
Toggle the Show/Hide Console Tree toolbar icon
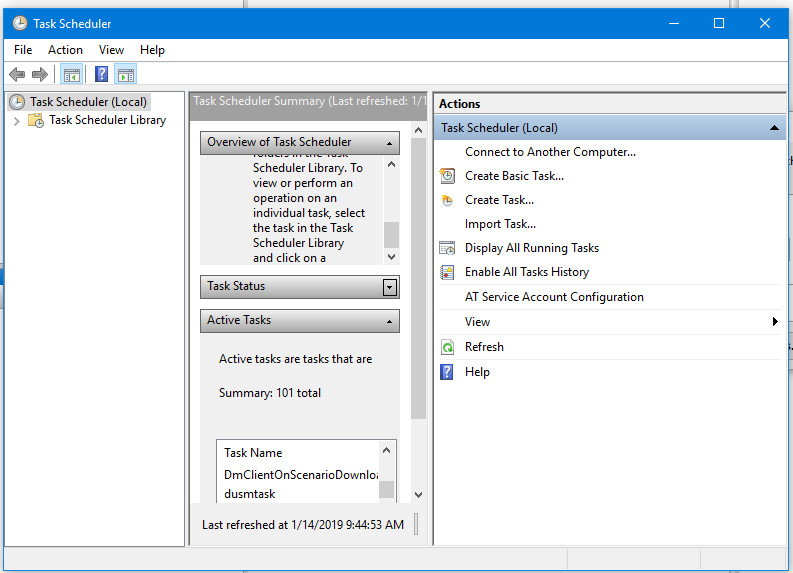pos(71,75)
